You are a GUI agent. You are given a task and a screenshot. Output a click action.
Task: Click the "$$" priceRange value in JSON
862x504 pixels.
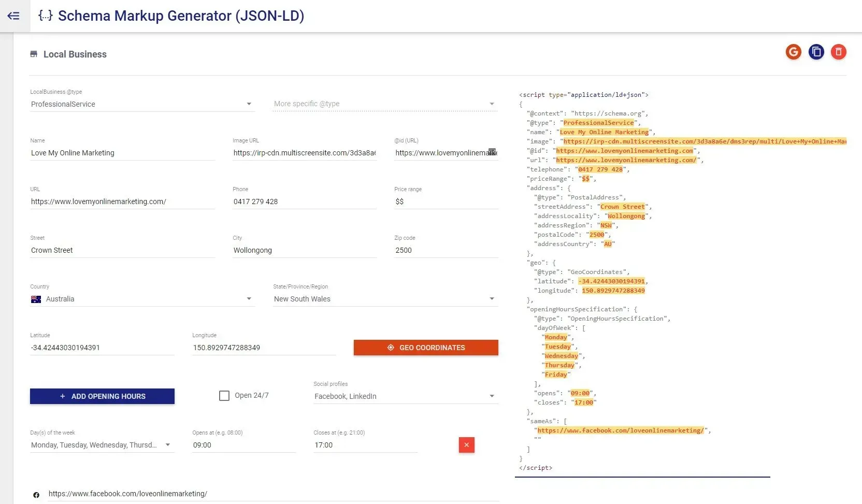pyautogui.click(x=585, y=179)
